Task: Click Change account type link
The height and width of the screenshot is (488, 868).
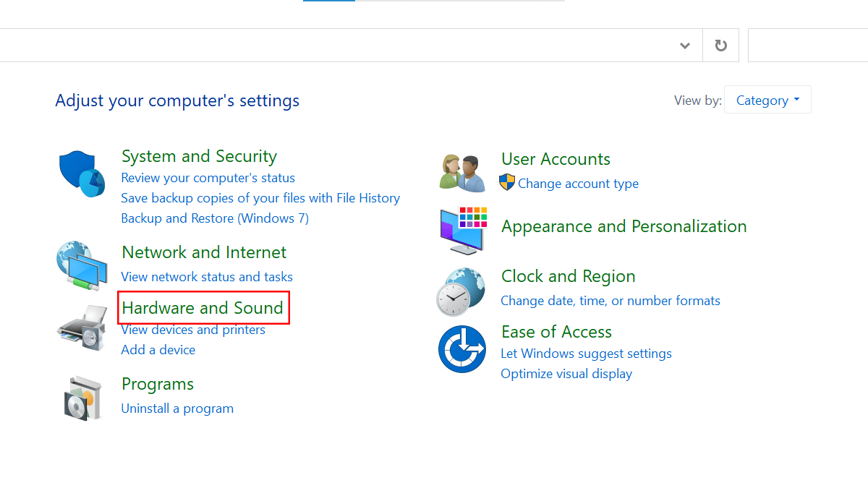Action: (578, 184)
